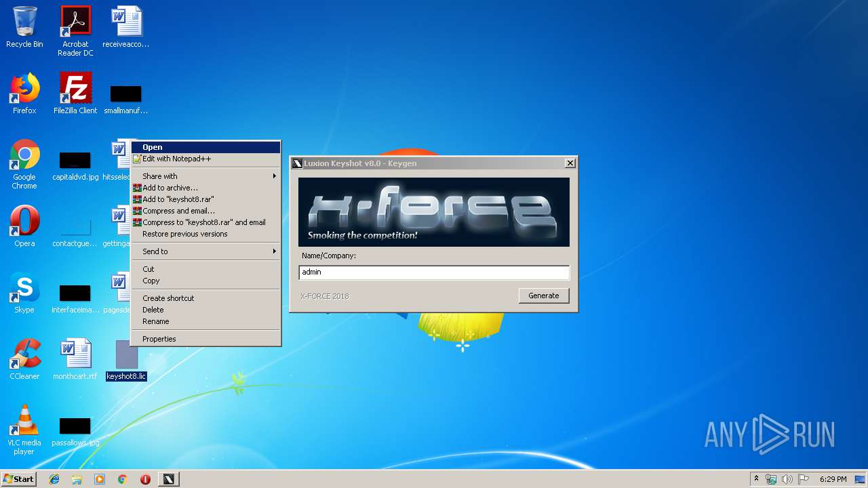Choose Copy from the context menu

click(x=206, y=281)
